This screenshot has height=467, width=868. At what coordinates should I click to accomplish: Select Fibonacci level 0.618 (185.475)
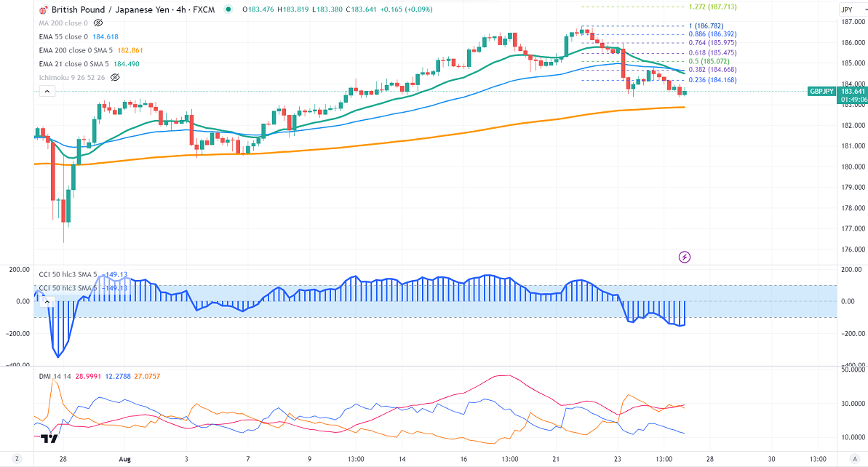[x=712, y=52]
